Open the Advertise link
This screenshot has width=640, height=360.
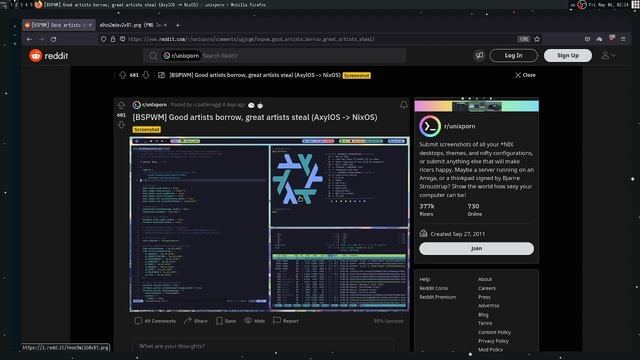[x=489, y=306]
